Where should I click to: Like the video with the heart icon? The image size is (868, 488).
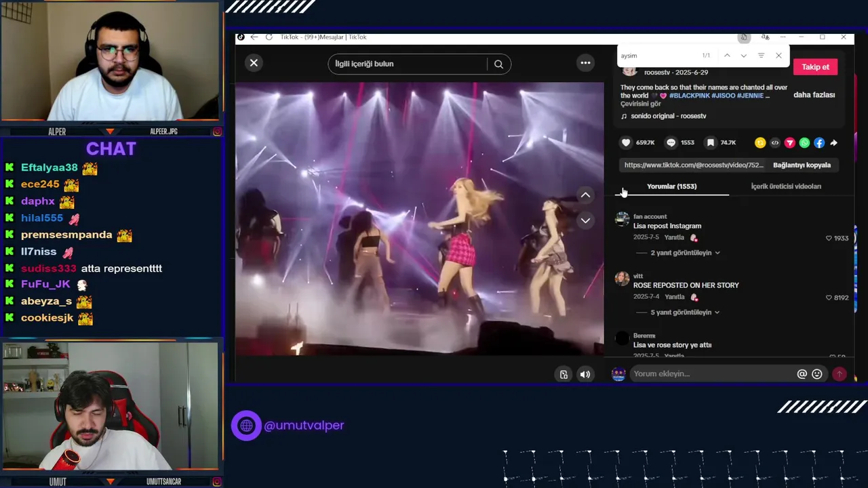626,142
